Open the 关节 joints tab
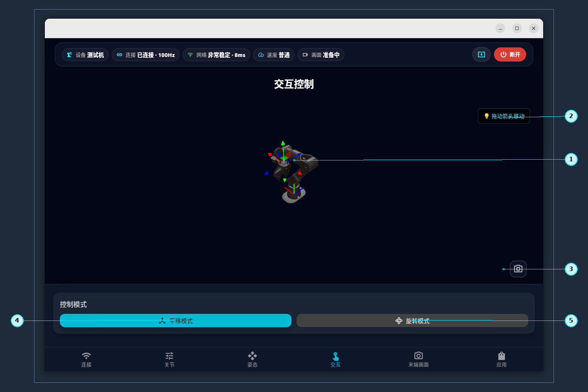This screenshot has width=588, height=392. coord(169,360)
